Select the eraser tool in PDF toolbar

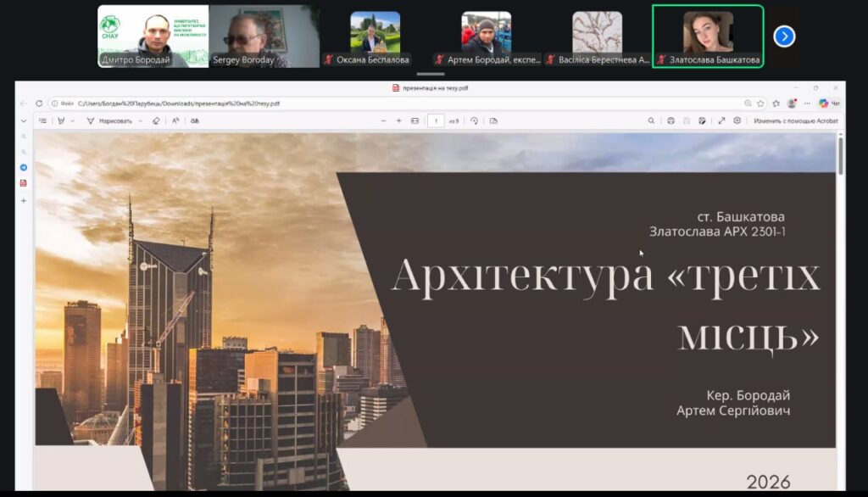tap(156, 120)
